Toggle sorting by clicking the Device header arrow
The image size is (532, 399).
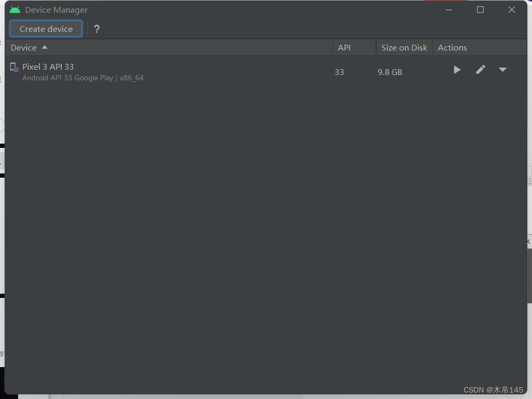(x=45, y=47)
